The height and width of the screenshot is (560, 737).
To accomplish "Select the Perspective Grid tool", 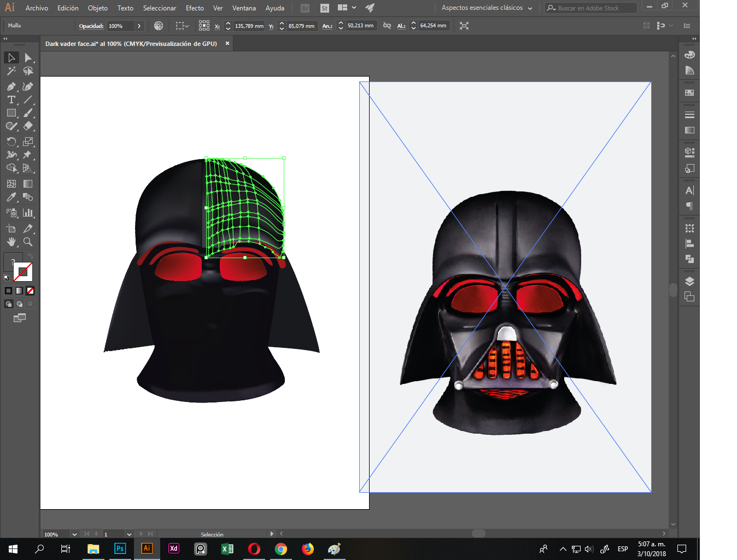I will pos(28,168).
